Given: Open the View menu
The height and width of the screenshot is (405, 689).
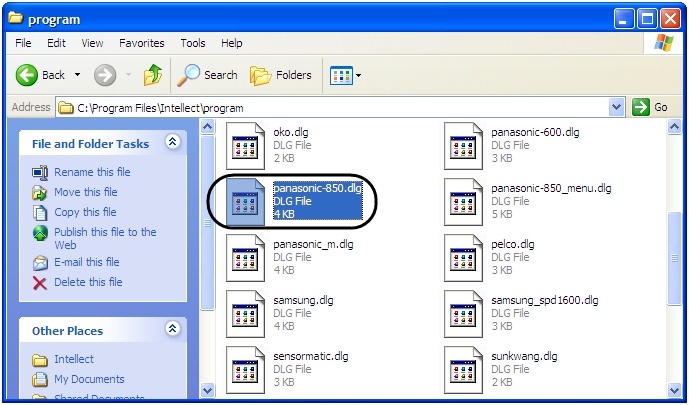Looking at the screenshot, I should coord(92,43).
